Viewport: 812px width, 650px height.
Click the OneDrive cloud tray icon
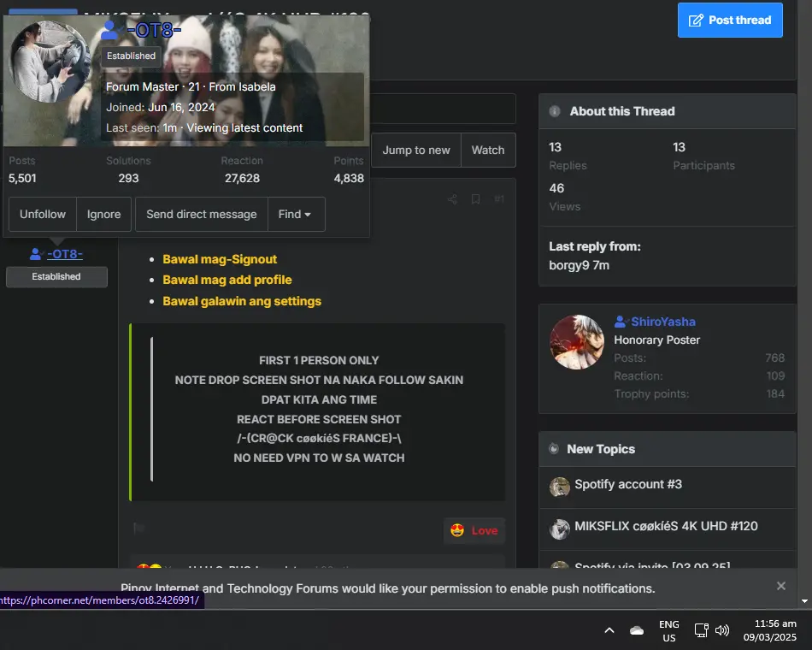click(x=637, y=630)
